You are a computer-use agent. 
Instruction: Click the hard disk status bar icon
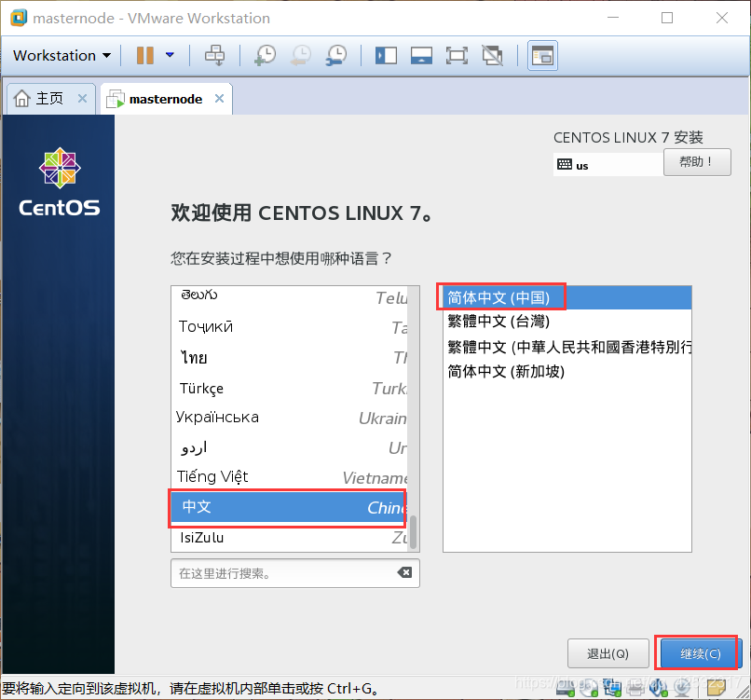click(566, 688)
